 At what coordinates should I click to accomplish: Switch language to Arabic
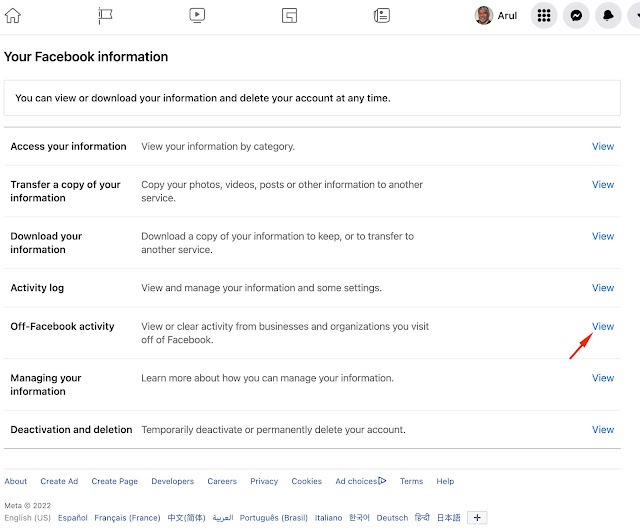pos(223,518)
